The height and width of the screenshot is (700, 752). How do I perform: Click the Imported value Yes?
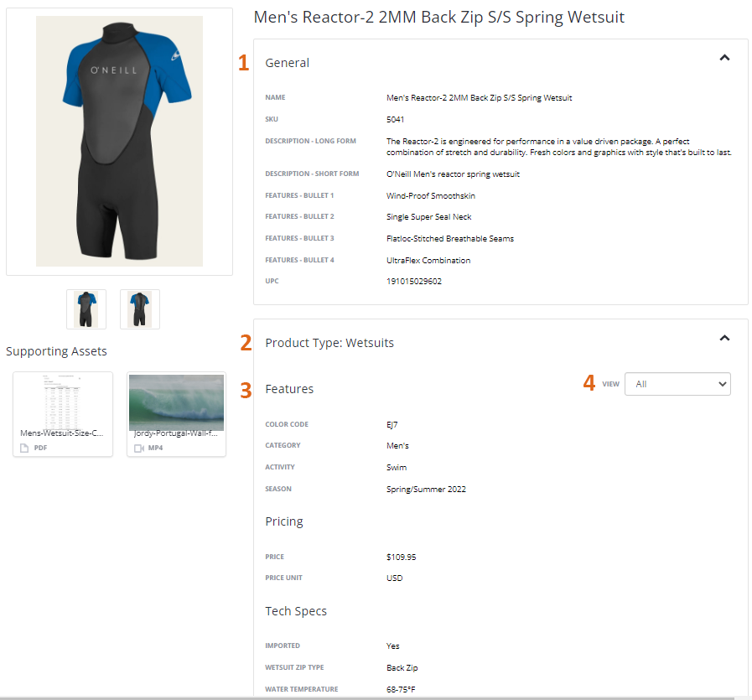click(x=392, y=646)
